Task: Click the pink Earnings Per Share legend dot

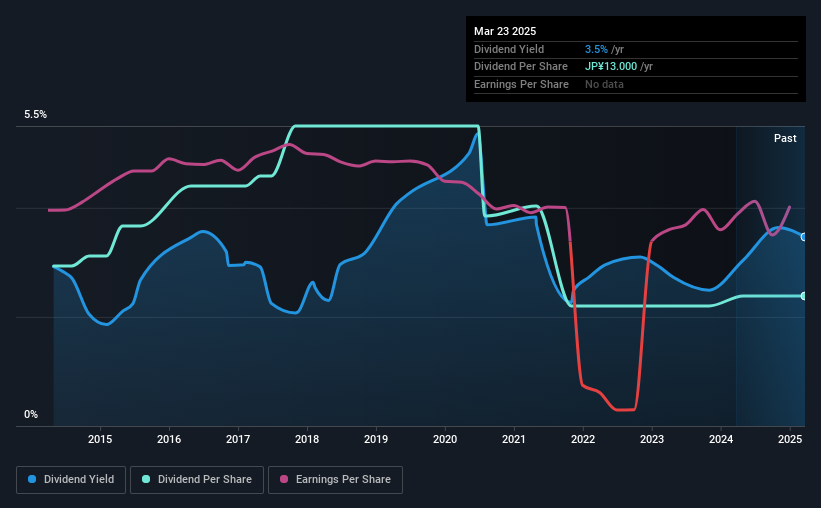Action: coord(284,479)
